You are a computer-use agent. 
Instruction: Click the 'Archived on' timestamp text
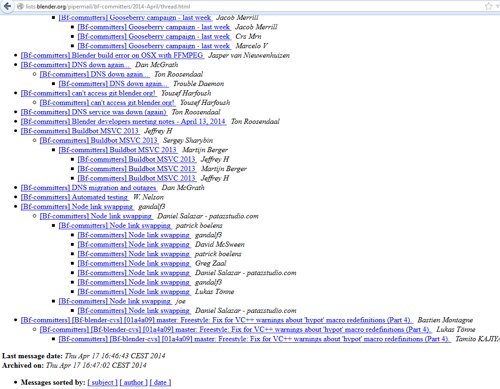(96, 365)
